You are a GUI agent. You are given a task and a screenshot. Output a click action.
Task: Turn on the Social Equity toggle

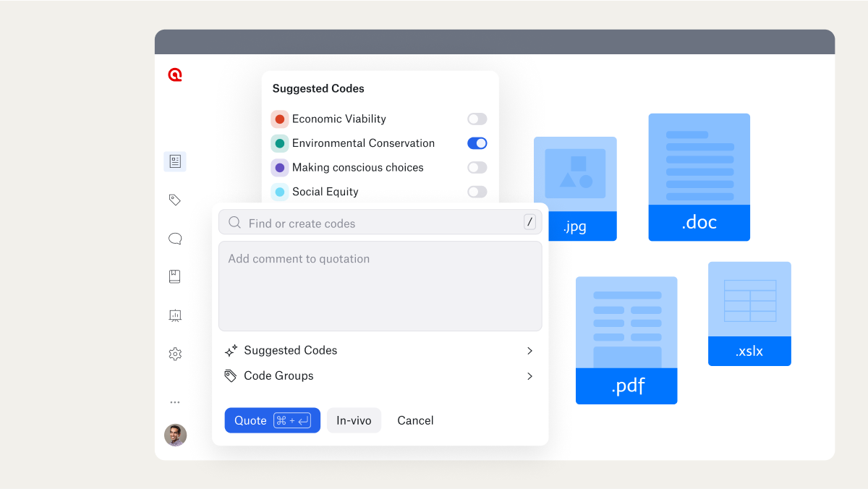476,192
